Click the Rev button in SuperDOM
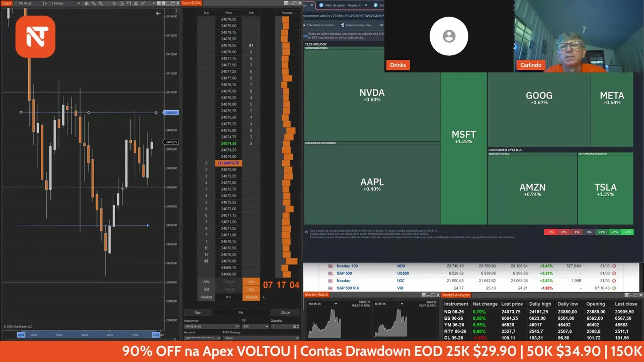644x362 pixels. [x=198, y=312]
